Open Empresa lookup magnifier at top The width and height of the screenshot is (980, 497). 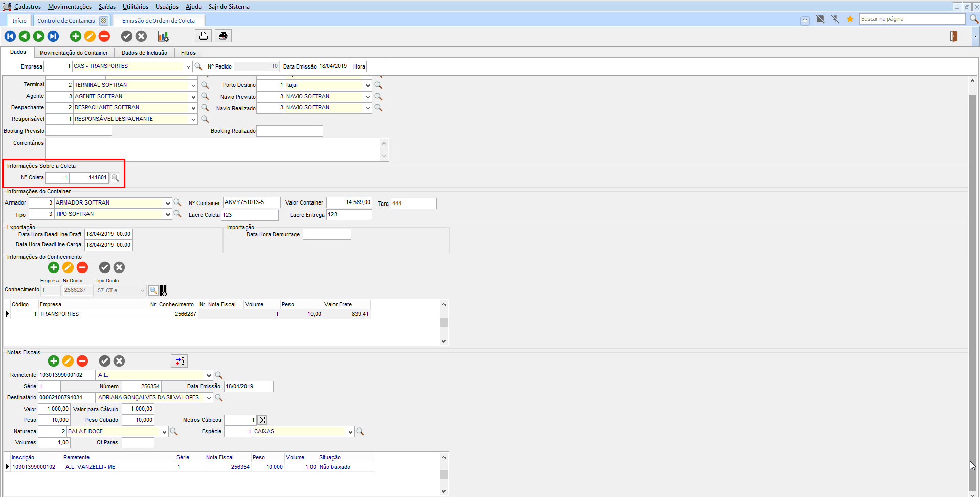(x=198, y=66)
